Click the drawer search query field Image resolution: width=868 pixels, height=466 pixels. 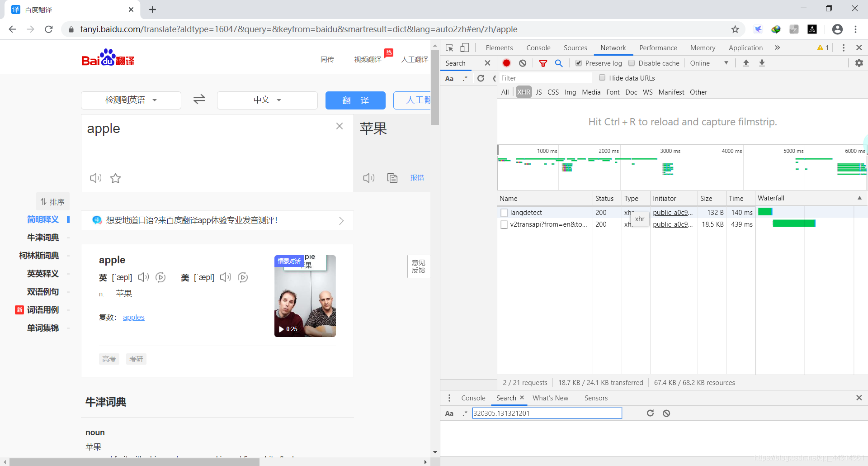pos(547,413)
